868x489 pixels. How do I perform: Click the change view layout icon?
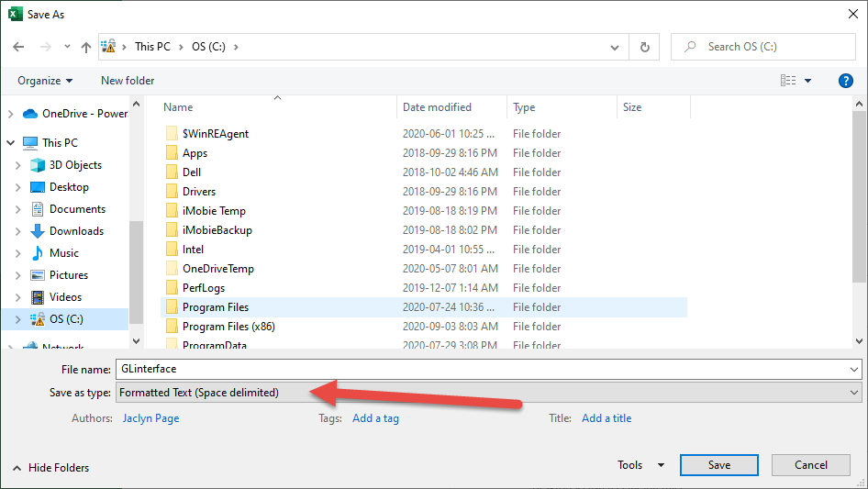tap(788, 81)
